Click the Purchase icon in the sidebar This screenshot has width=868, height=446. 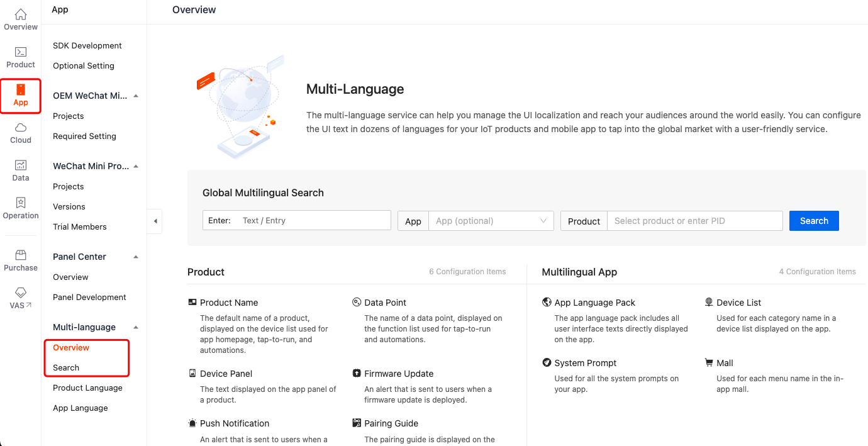[x=20, y=258]
